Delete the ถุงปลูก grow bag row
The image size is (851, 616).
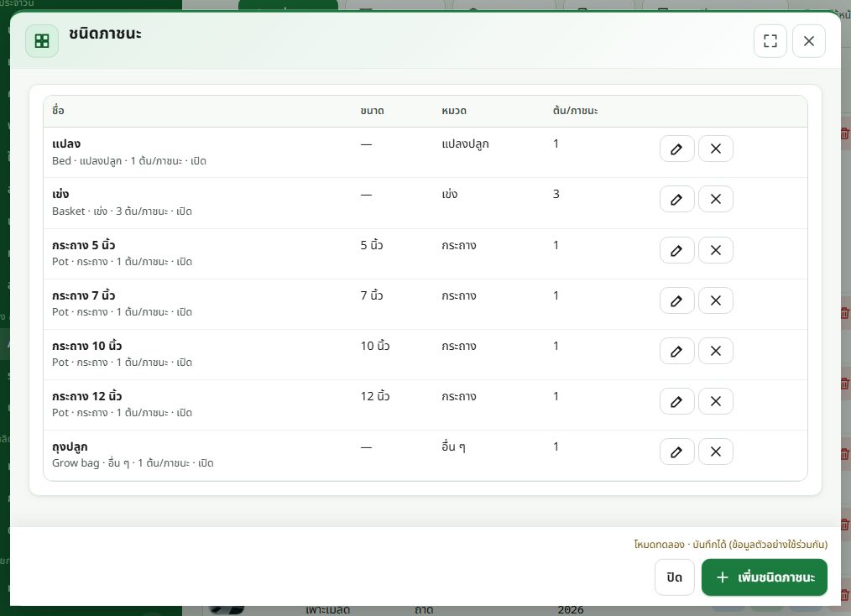click(x=715, y=452)
